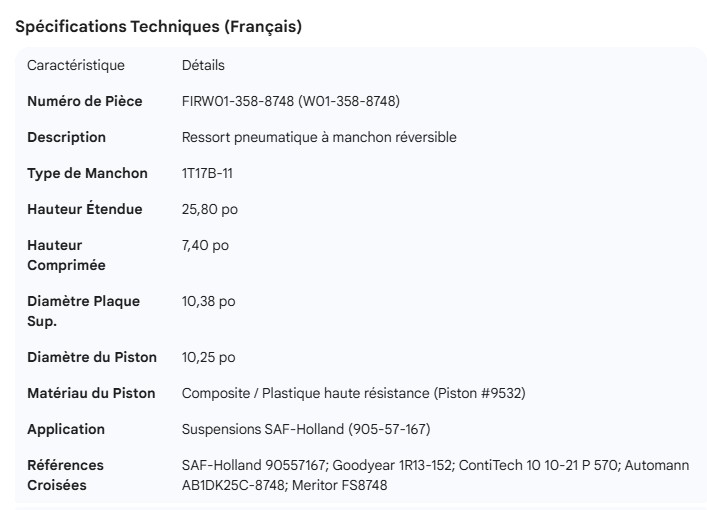Viewport: 707px width, 510px height.
Task: Select the Matériau du Piston label
Action: pyautogui.click(x=91, y=393)
